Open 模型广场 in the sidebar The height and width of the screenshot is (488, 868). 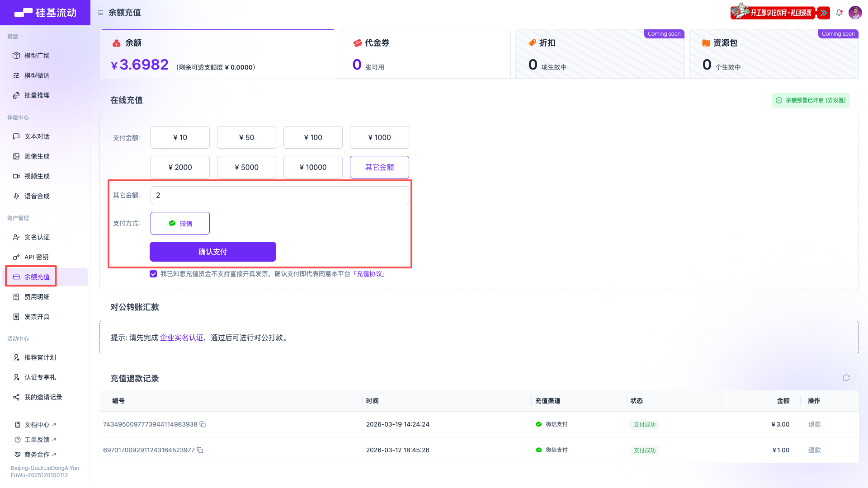[x=37, y=56]
